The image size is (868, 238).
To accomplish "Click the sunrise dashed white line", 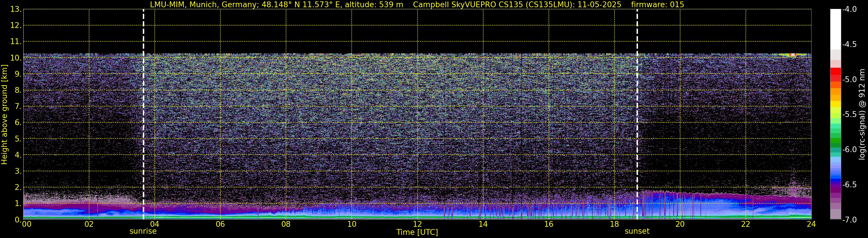I will click(144, 115).
